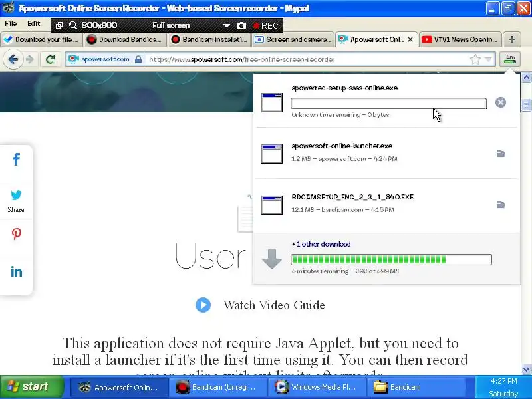Switch to Windows Media Player taskbar item
This screenshot has height=399, width=532.
point(317,387)
